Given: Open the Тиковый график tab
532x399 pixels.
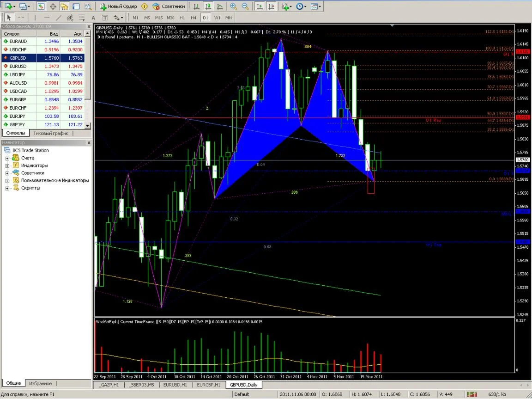Looking at the screenshot, I should click(50, 133).
